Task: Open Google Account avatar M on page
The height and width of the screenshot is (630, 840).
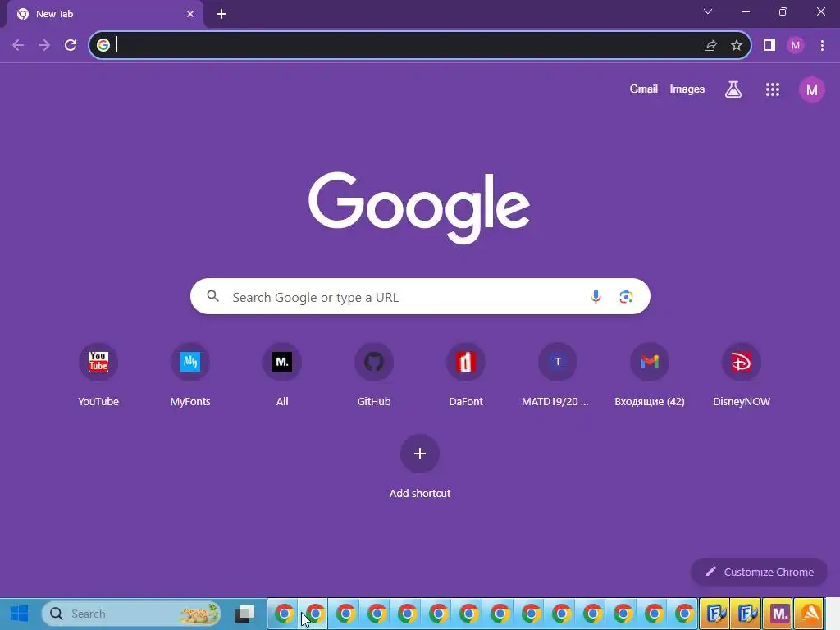Action: click(x=812, y=89)
